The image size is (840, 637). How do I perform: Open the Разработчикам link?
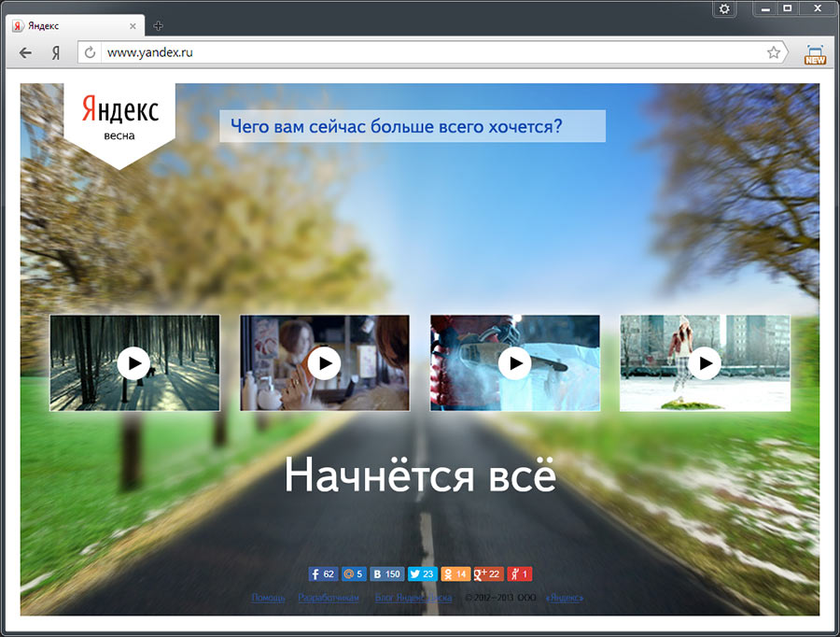coord(329,598)
